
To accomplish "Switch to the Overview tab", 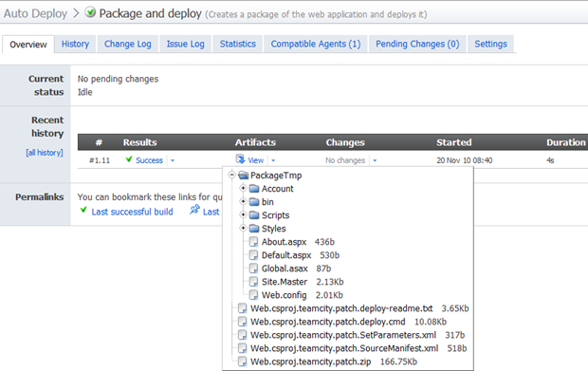I will (x=28, y=45).
